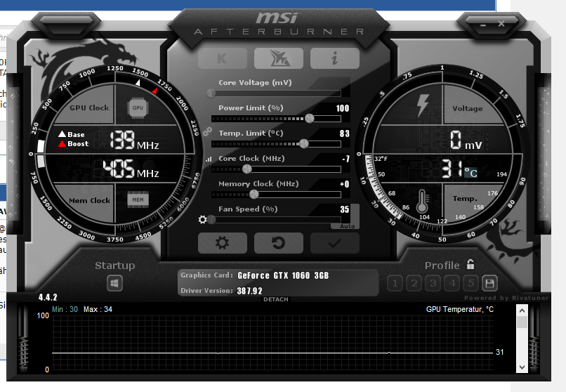Click the 0 mV voltage reading
This screenshot has height=392, width=566.
point(466,140)
